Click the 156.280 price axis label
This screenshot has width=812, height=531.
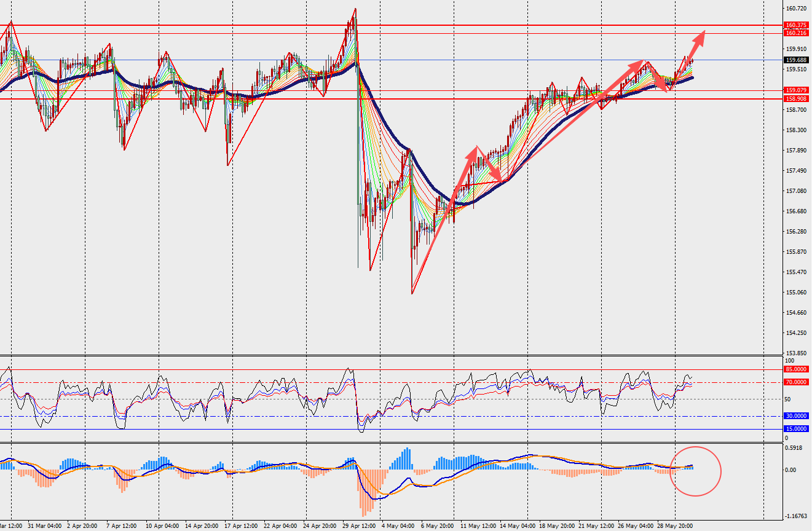pyautogui.click(x=797, y=232)
